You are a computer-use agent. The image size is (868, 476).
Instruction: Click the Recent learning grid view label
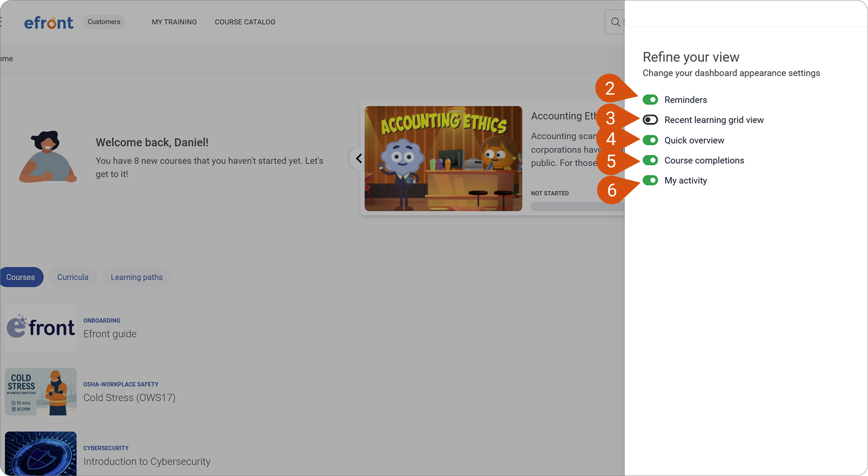coord(714,120)
